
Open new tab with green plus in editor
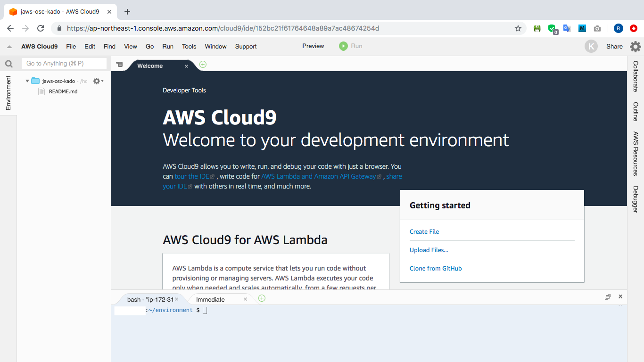coord(203,65)
